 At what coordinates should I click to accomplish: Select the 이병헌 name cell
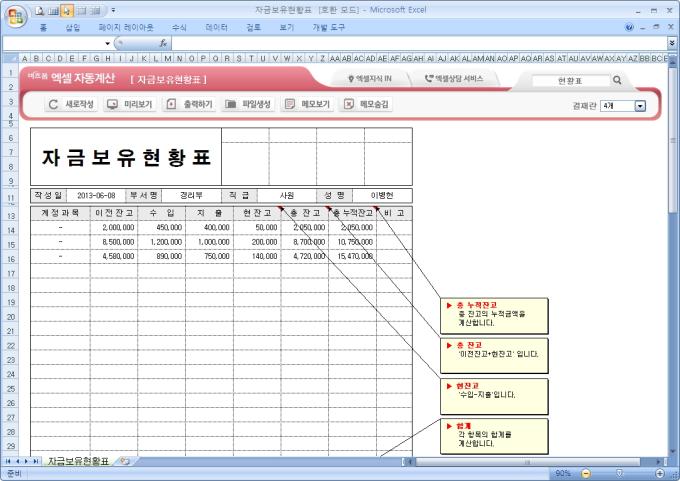[x=382, y=196]
